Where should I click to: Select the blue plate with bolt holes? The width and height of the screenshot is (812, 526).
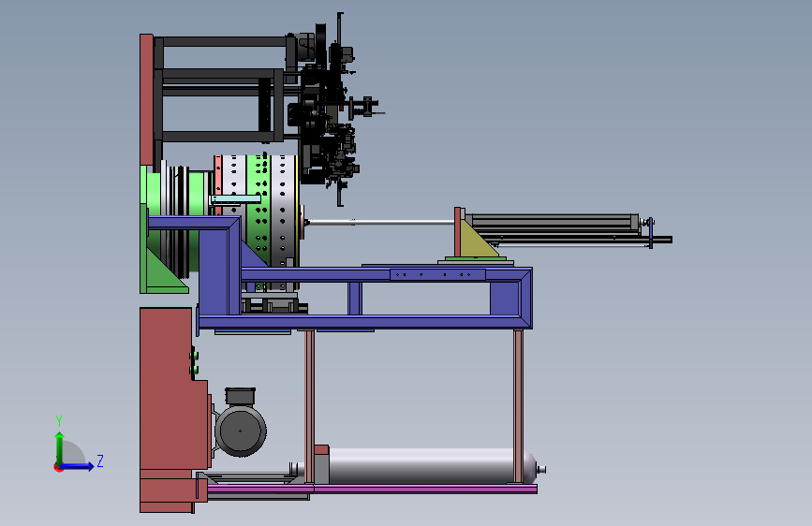click(437, 274)
